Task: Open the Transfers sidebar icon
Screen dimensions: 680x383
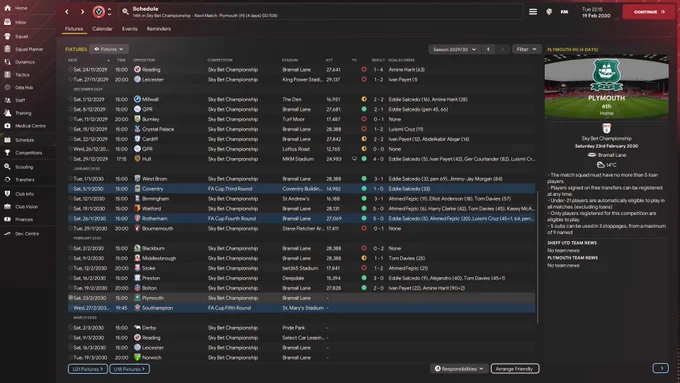Action: point(7,180)
